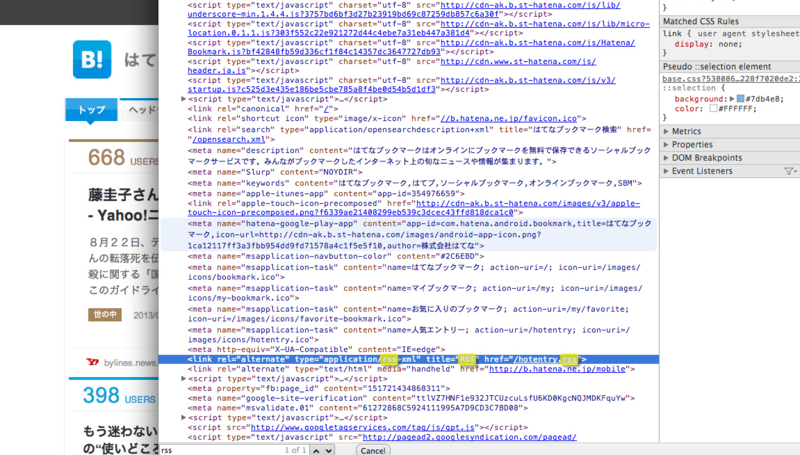Expand collapsed script node above fb:page_id meta
Viewport: 800px width, 455px height.
click(x=183, y=378)
